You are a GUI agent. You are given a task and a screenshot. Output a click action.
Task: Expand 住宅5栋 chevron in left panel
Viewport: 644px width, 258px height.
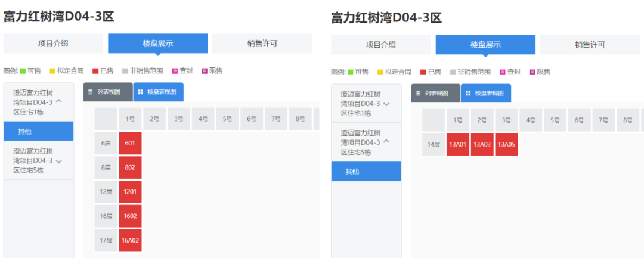pyautogui.click(x=58, y=161)
